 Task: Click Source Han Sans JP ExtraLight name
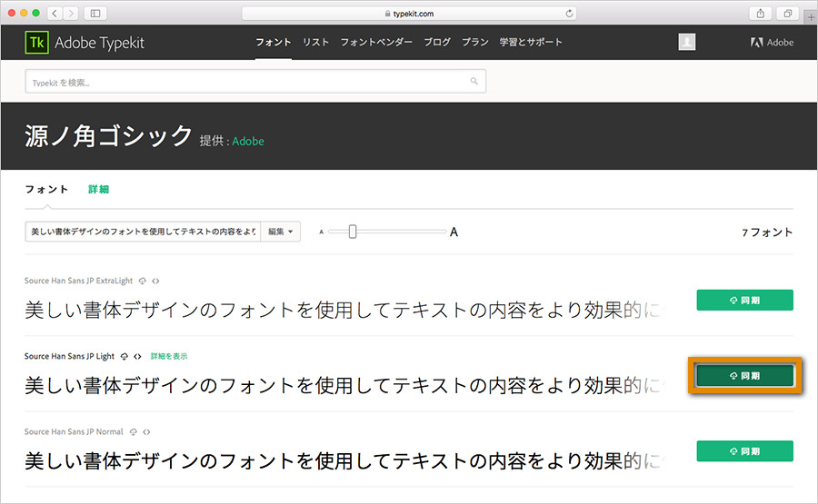(x=78, y=281)
